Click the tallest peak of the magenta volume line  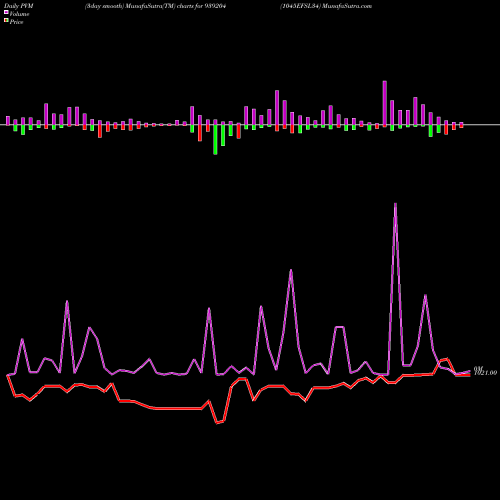tap(395, 204)
